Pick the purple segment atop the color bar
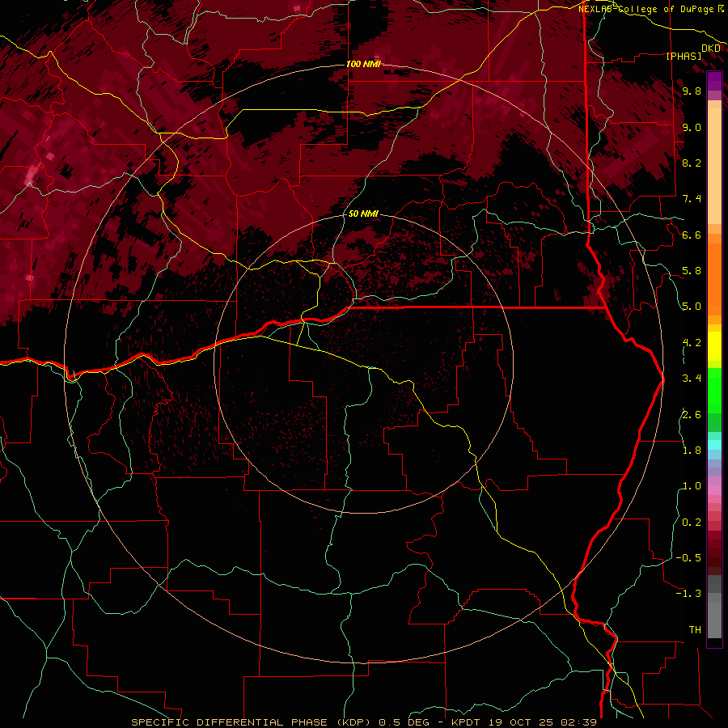 click(x=714, y=81)
